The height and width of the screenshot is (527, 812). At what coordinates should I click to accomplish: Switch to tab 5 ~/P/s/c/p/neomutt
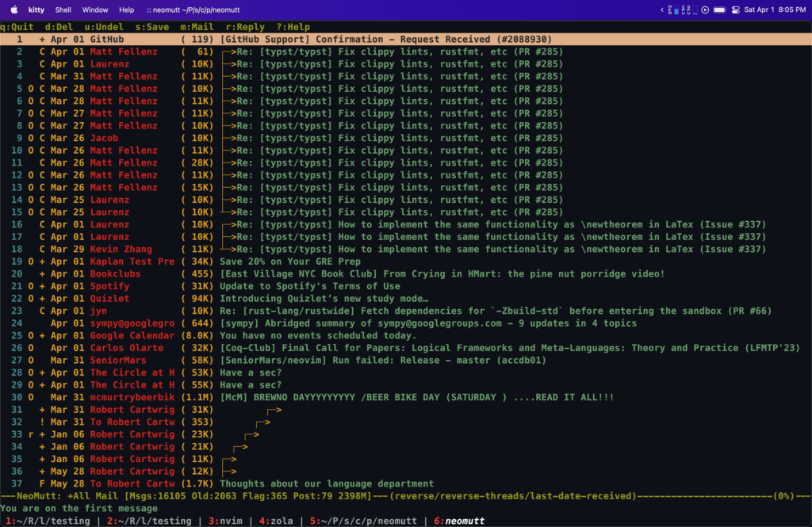click(x=363, y=521)
